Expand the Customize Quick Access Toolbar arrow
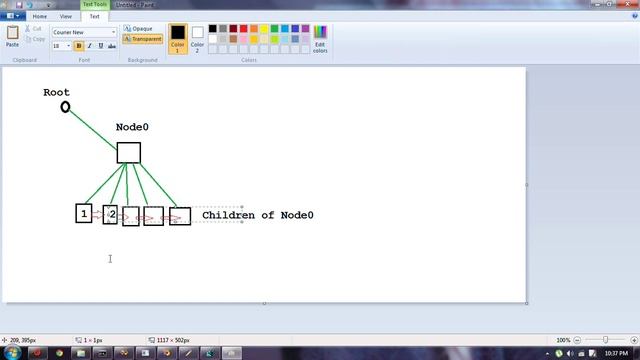Viewport: 640px width, 360px height. (49, 5)
